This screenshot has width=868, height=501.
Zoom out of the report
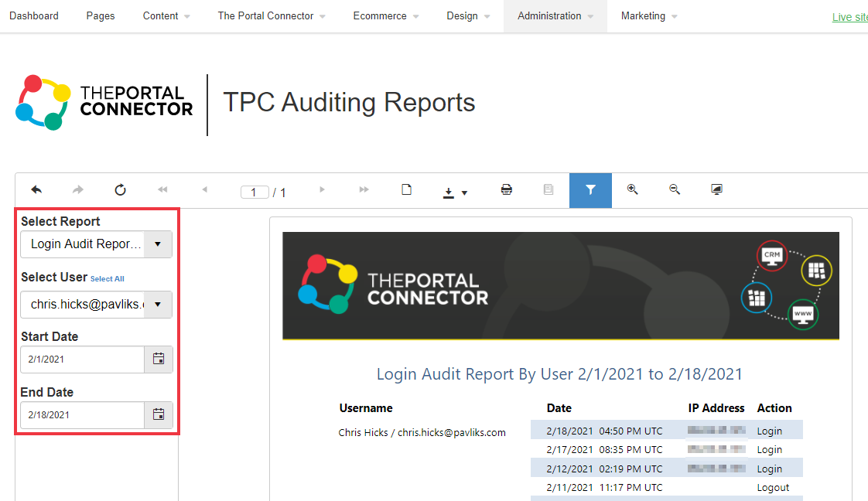pos(675,189)
